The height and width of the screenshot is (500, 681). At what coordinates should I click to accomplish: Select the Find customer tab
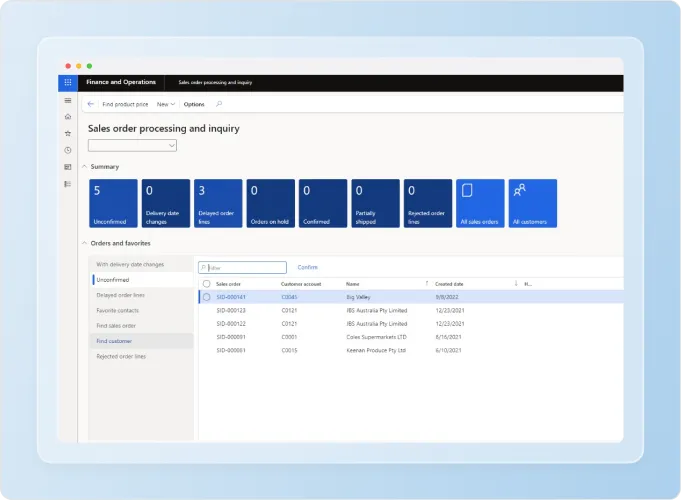tap(142, 341)
